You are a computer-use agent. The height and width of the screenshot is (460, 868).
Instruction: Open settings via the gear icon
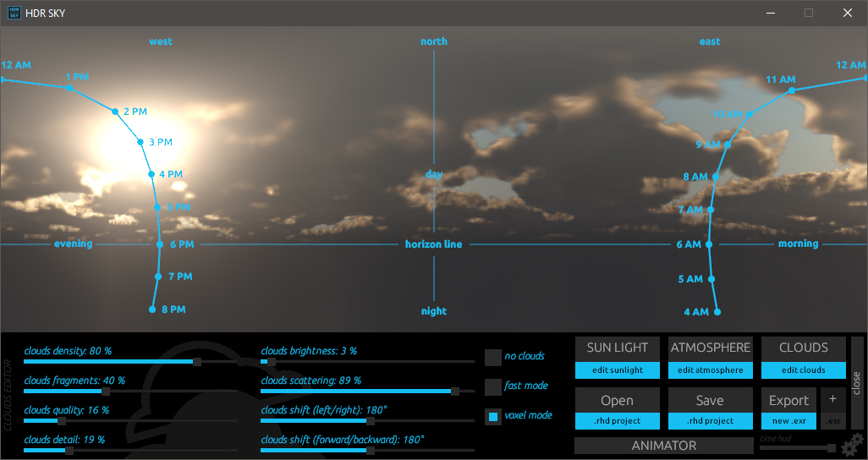851,445
